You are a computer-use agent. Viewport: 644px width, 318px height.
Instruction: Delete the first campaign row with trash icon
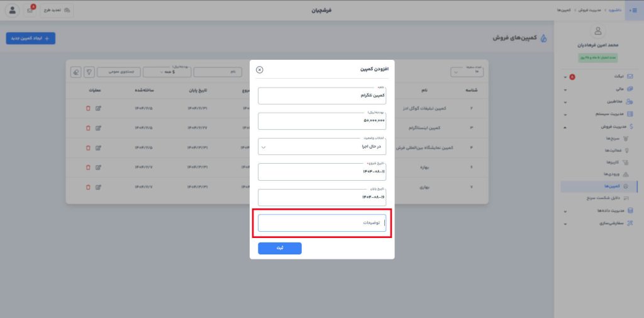[x=88, y=108]
